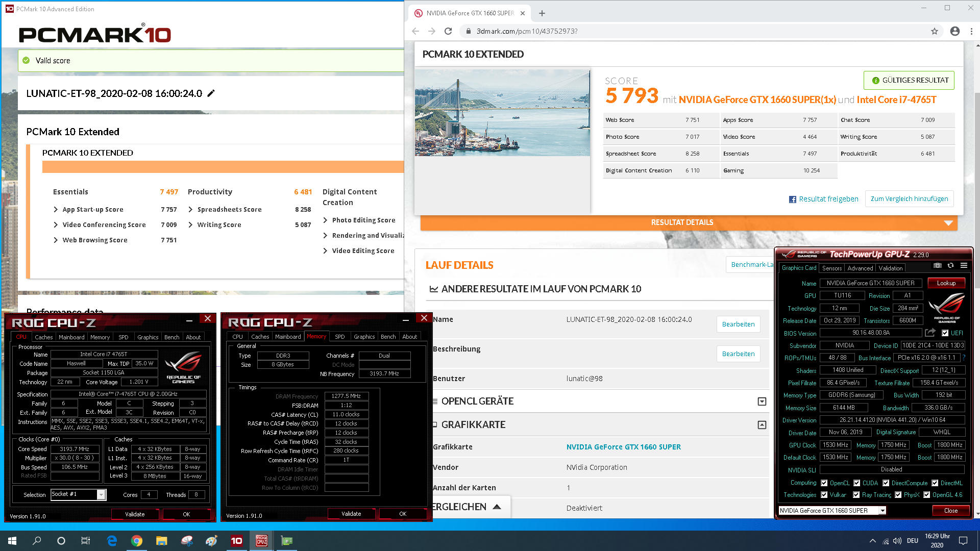Click the Windows Start button
The width and height of the screenshot is (980, 551).
click(x=12, y=541)
